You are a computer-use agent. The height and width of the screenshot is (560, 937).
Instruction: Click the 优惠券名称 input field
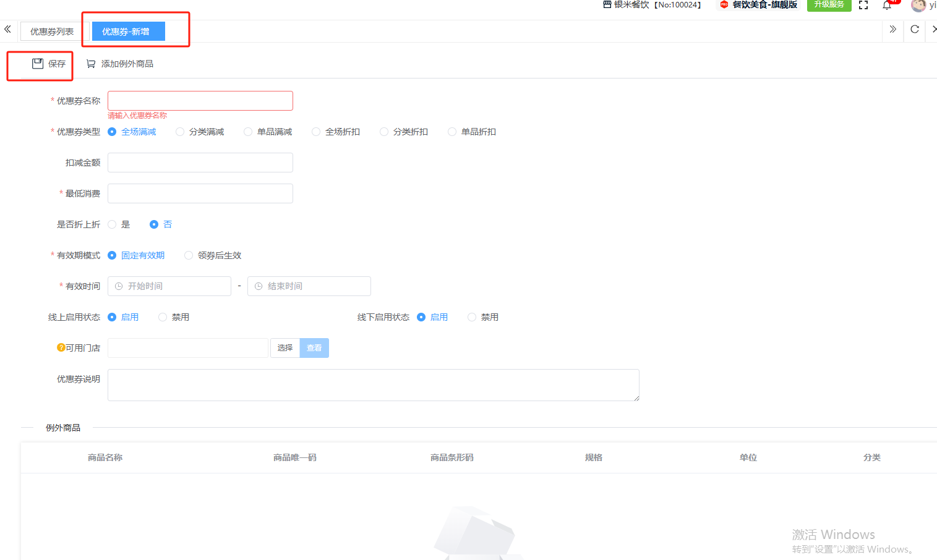[x=200, y=101]
